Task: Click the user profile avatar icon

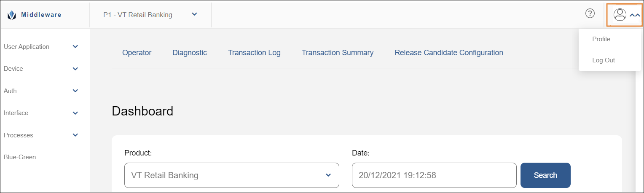Action: pos(620,14)
